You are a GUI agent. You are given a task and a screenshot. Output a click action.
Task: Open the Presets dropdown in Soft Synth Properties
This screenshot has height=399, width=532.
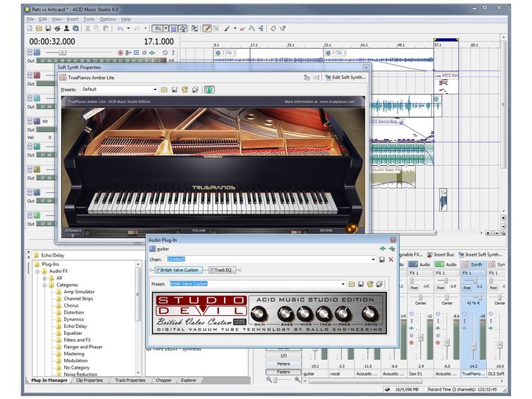pyautogui.click(x=155, y=90)
